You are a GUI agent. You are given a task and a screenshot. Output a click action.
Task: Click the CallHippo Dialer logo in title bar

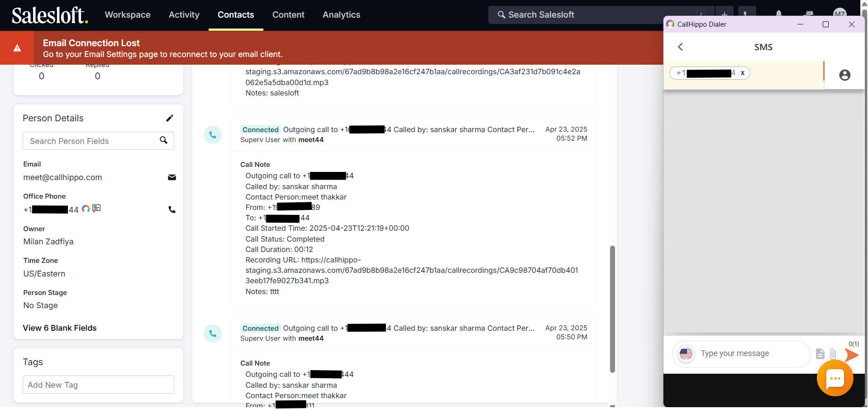pos(670,24)
